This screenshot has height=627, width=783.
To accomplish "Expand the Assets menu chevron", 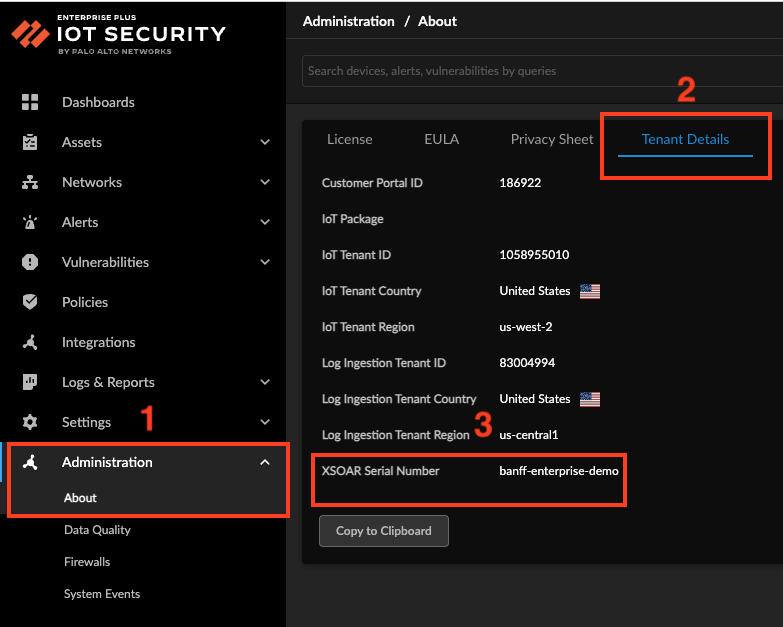I will pos(265,142).
